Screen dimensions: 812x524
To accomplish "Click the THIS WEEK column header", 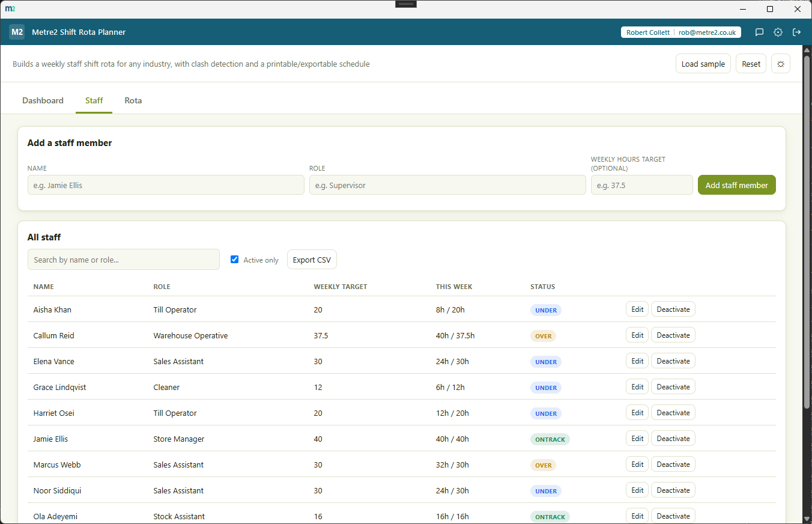I will [454, 287].
